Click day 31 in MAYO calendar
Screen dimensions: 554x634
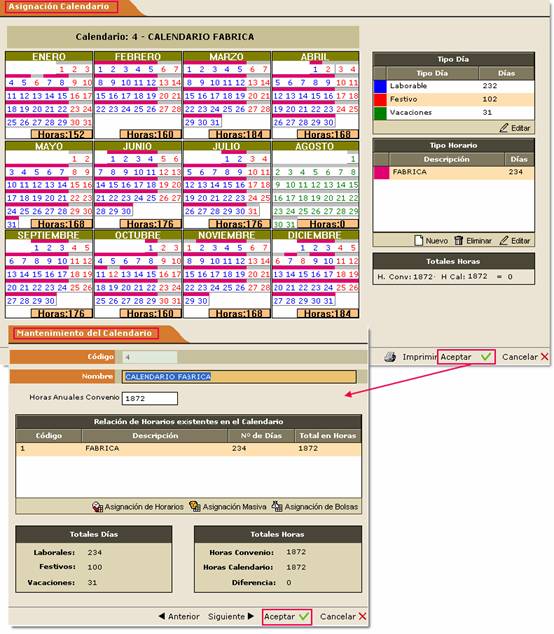coord(12,224)
